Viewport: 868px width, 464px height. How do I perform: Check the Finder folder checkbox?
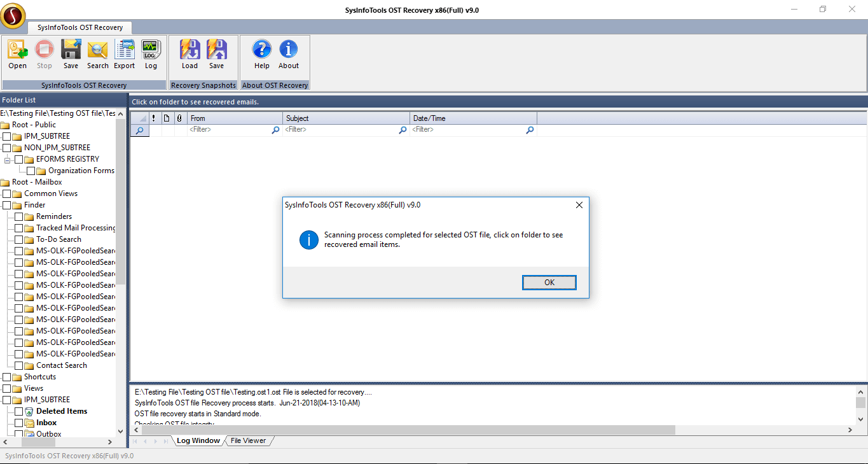[x=7, y=205]
